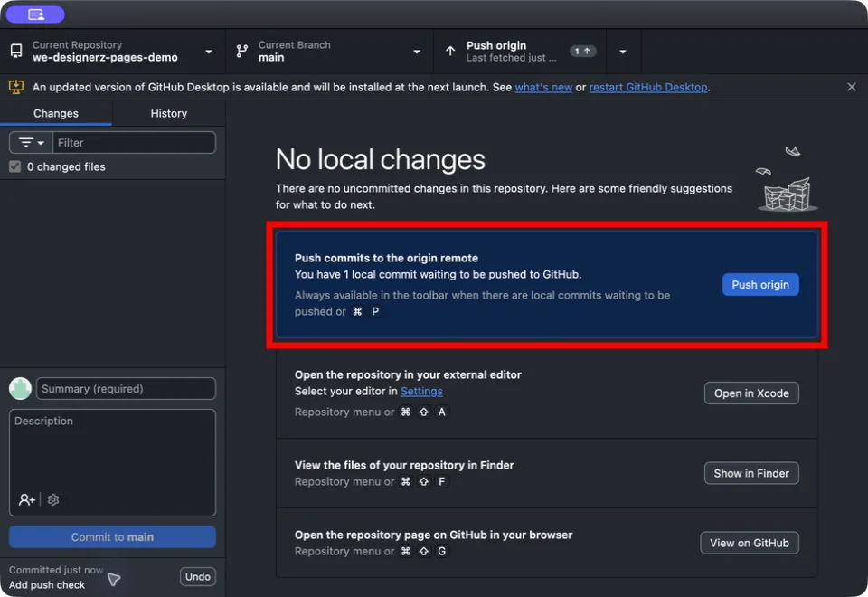Click the blue Push origin button
This screenshot has width=868, height=597.
coord(760,284)
